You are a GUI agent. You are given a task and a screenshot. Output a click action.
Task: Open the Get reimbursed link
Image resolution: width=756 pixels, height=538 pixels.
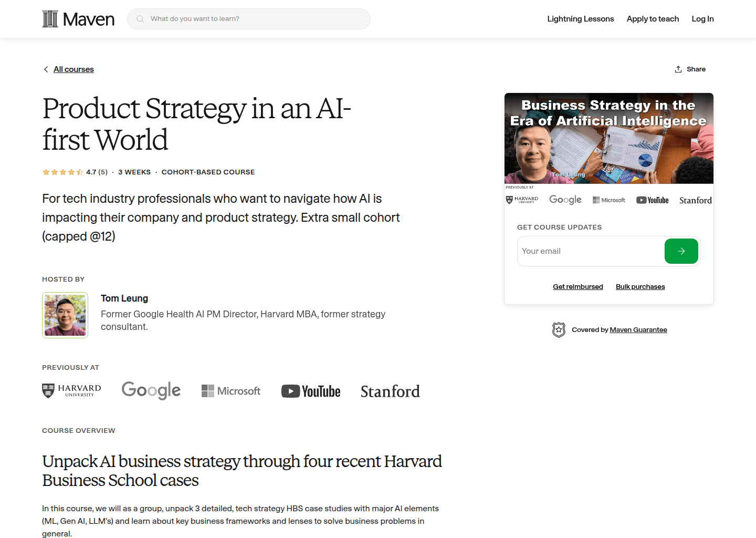(x=577, y=286)
